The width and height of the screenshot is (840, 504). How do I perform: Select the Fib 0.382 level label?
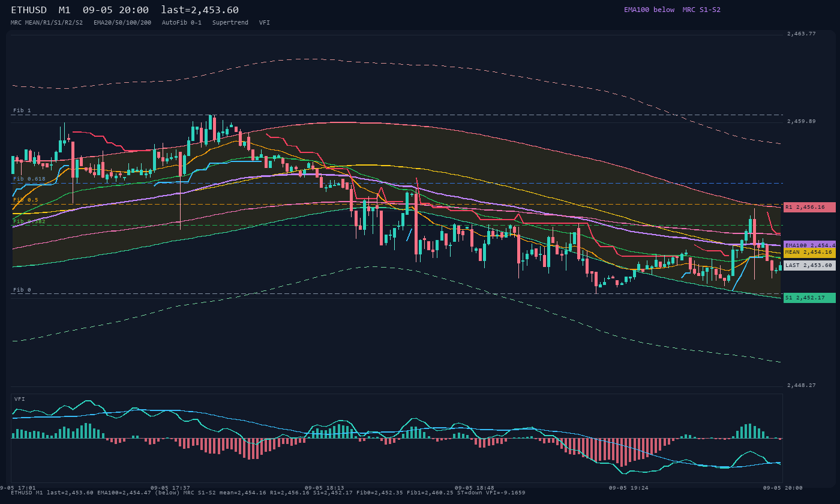click(29, 221)
